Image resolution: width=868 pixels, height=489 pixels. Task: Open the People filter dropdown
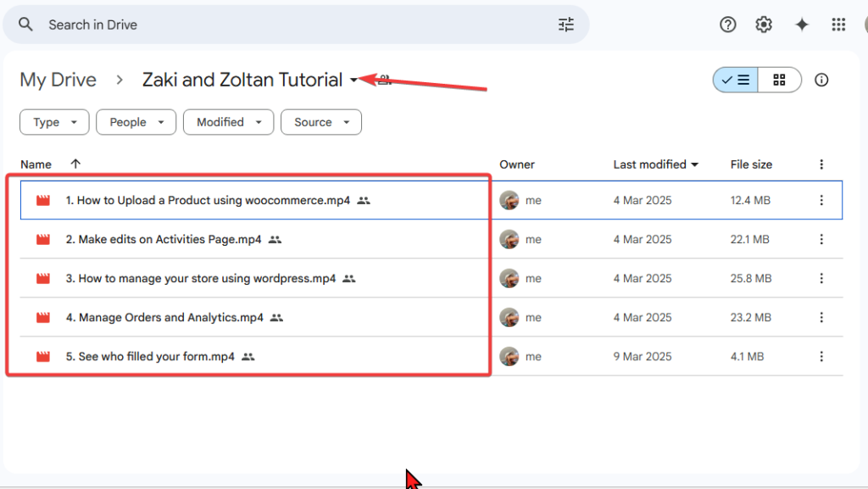point(136,122)
